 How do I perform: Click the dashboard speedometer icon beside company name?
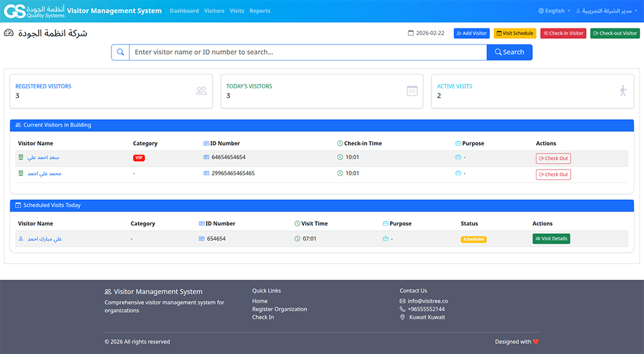click(9, 33)
